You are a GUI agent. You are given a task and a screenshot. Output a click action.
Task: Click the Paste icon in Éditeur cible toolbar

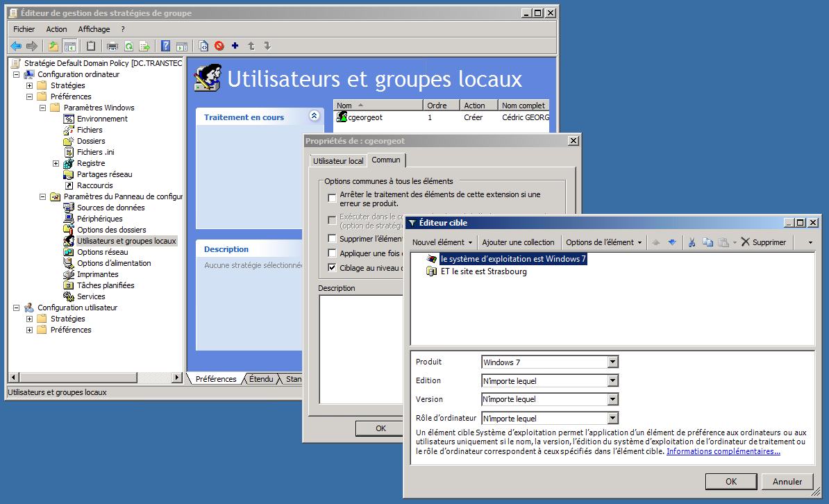pos(723,242)
